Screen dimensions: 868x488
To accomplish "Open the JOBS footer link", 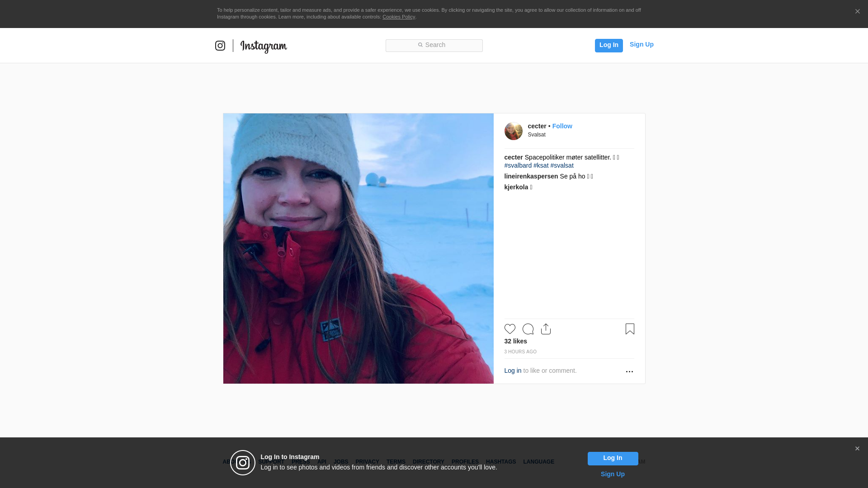I will (341, 462).
